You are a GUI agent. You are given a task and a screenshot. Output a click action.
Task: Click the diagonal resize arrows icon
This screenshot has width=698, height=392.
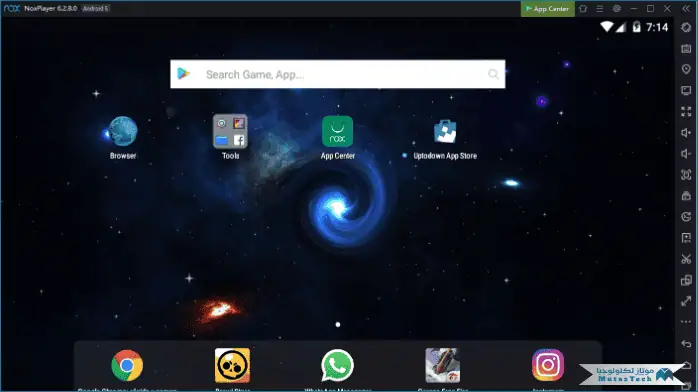686,301
